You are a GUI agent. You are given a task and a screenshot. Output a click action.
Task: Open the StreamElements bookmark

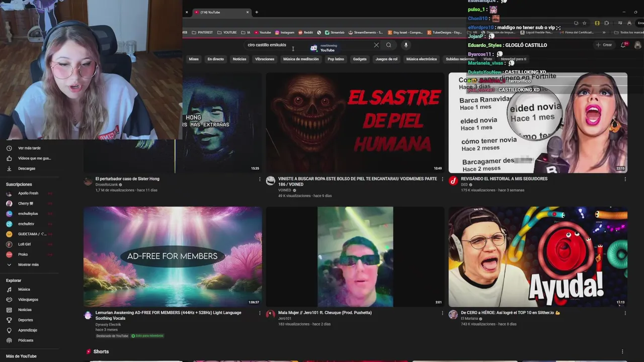365,32
